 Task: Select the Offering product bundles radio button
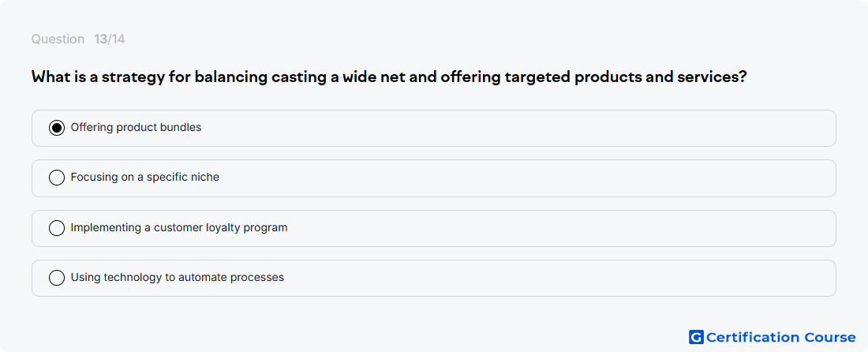click(57, 128)
